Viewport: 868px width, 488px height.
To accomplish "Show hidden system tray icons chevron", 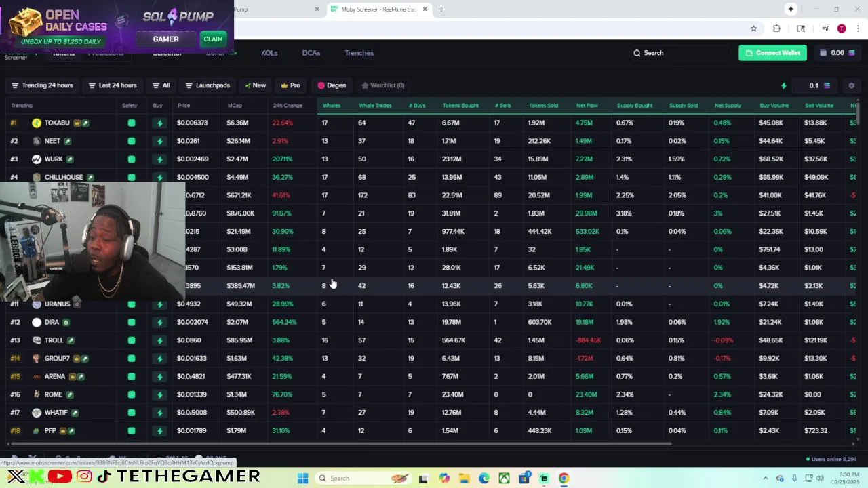I will (x=766, y=479).
